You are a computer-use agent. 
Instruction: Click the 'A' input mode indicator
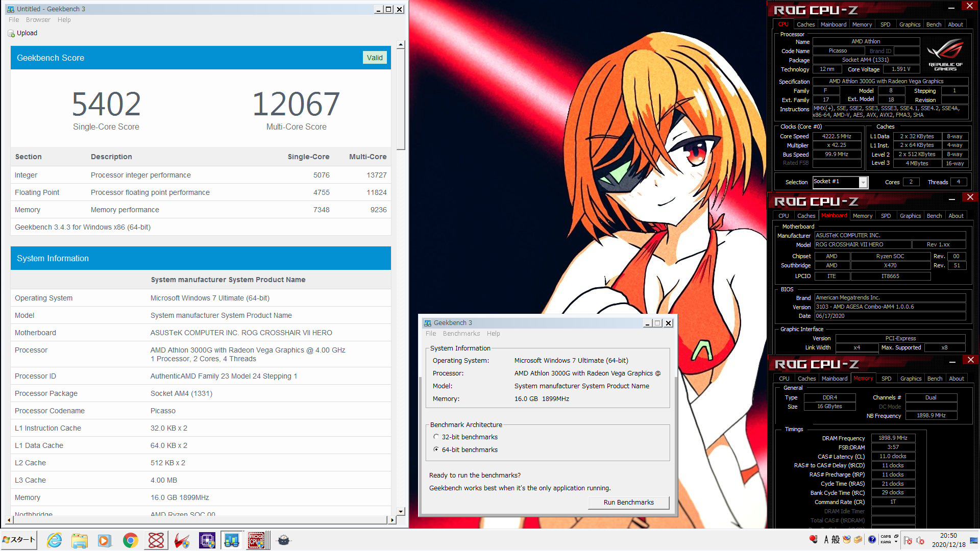point(826,540)
